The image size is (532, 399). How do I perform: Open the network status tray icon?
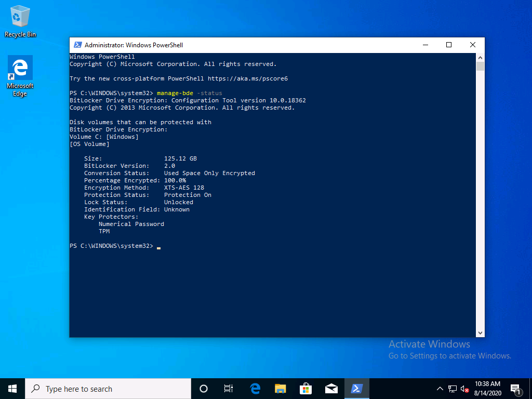tap(453, 389)
